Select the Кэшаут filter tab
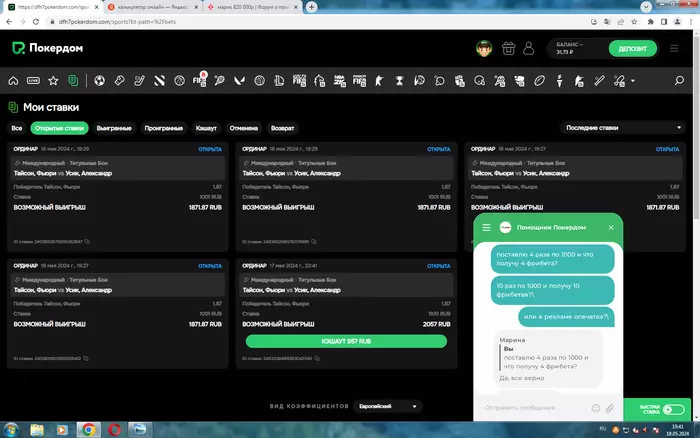Viewport: 700px width, 438px height. click(x=206, y=128)
